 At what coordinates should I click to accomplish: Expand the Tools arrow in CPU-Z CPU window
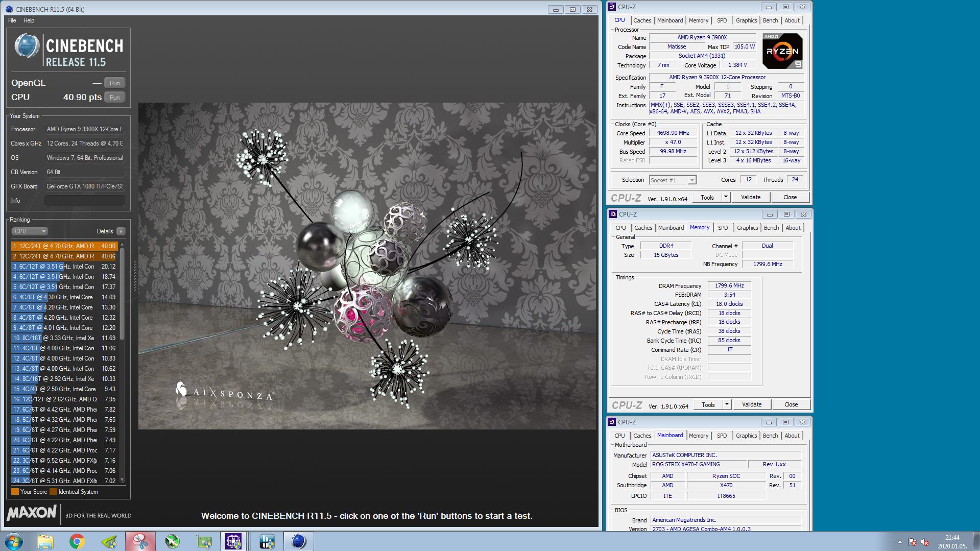click(725, 197)
